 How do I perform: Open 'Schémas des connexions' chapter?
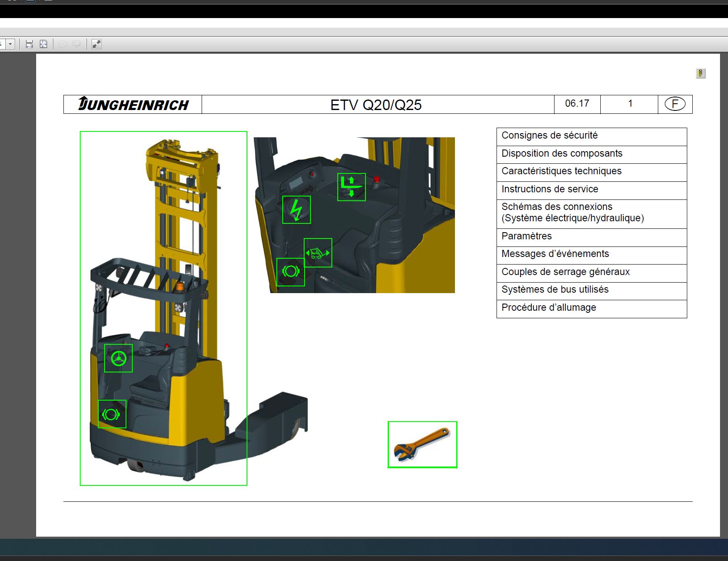click(x=591, y=214)
